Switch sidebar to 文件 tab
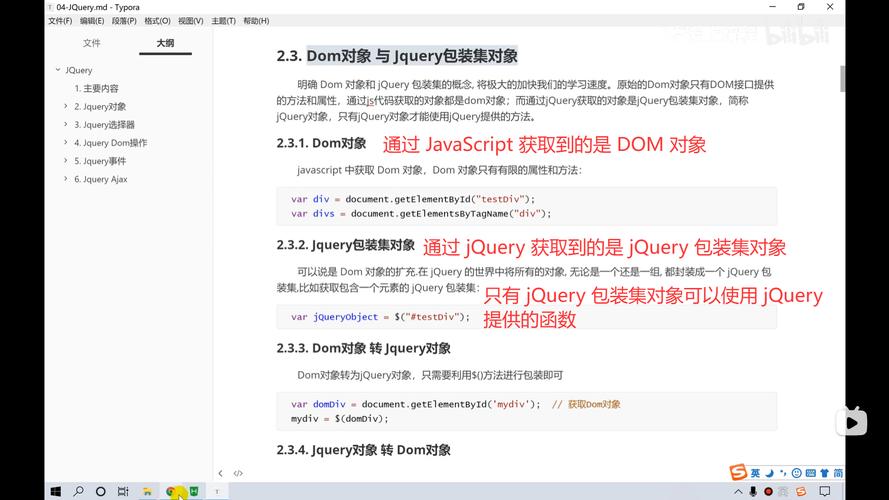Screen dimensions: 889x500 point(91,43)
